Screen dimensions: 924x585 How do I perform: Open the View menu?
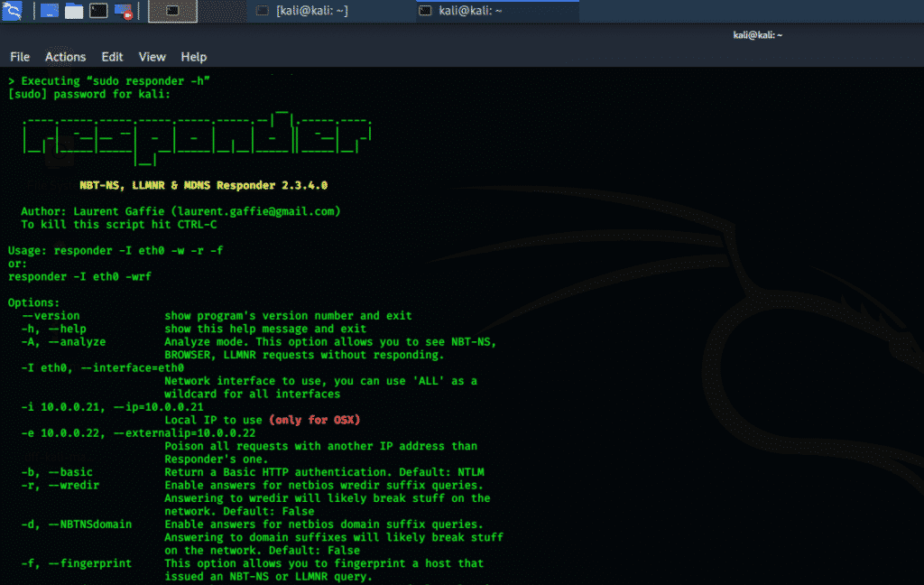(x=152, y=57)
